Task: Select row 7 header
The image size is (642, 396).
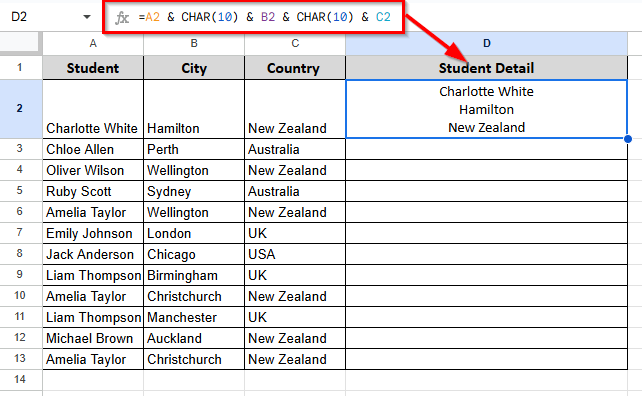Action: [20, 233]
